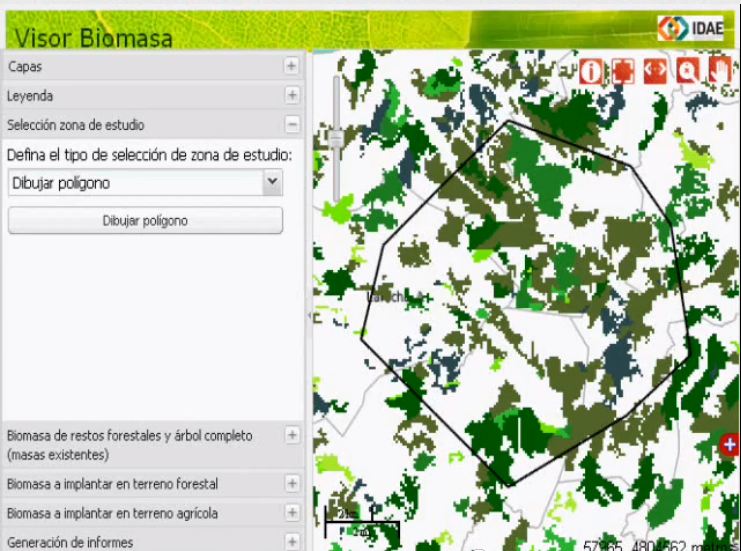This screenshot has width=741, height=551.
Task: Expand the Leyenda panel
Action: tap(292, 96)
